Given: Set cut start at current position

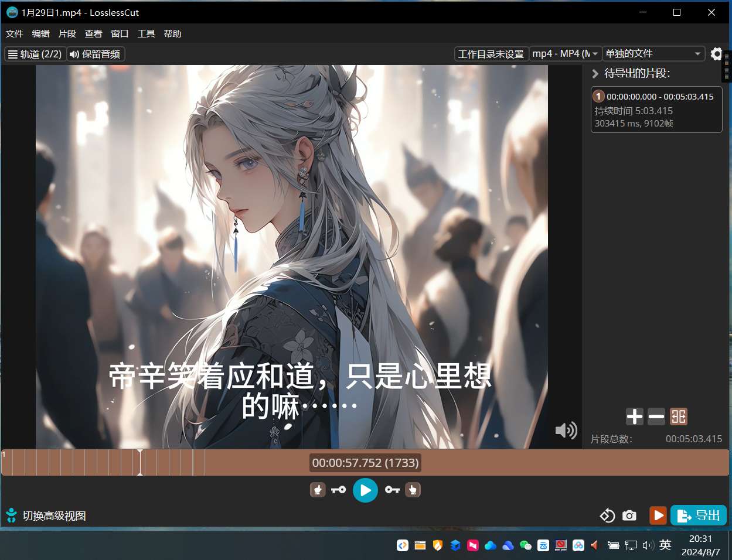Looking at the screenshot, I should [x=318, y=490].
